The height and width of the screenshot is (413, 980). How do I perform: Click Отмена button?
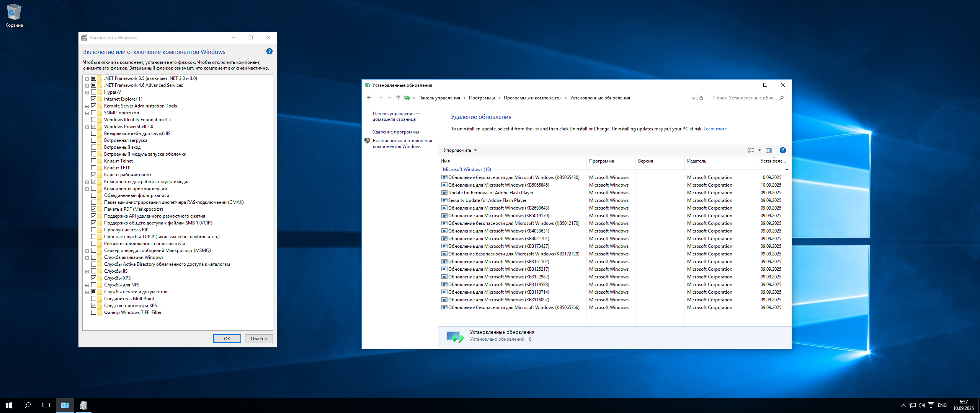tap(259, 339)
